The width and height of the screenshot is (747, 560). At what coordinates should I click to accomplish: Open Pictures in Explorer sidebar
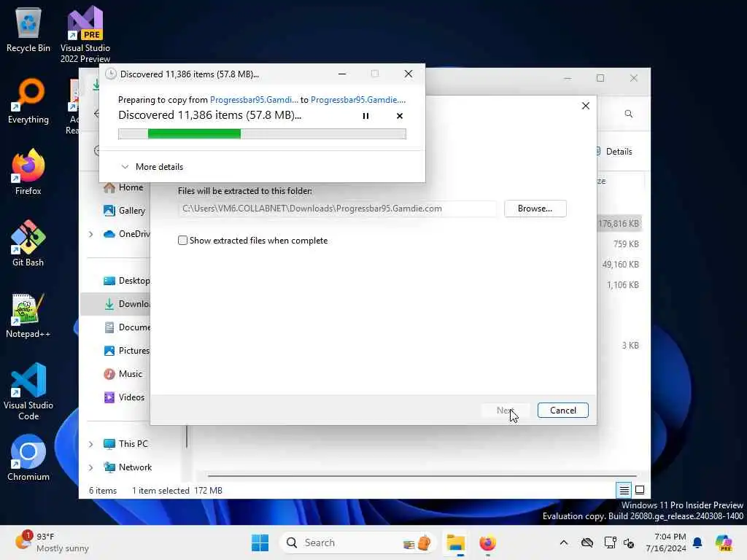pos(127,351)
